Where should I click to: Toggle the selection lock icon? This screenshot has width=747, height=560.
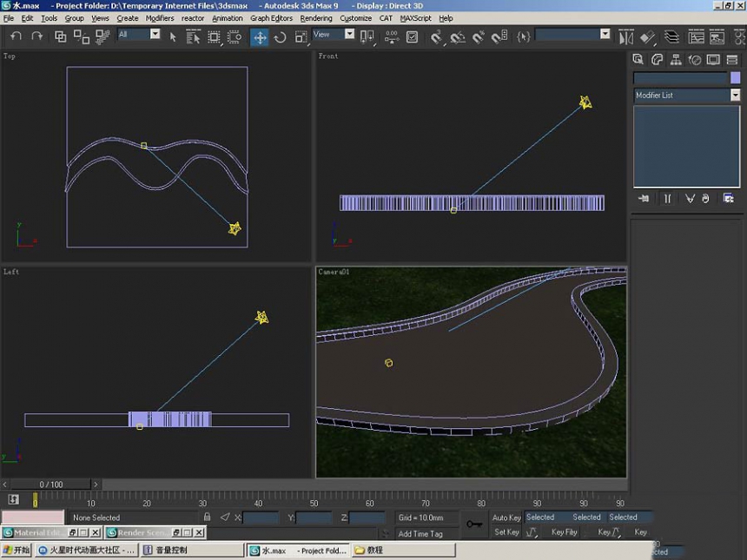click(x=208, y=517)
